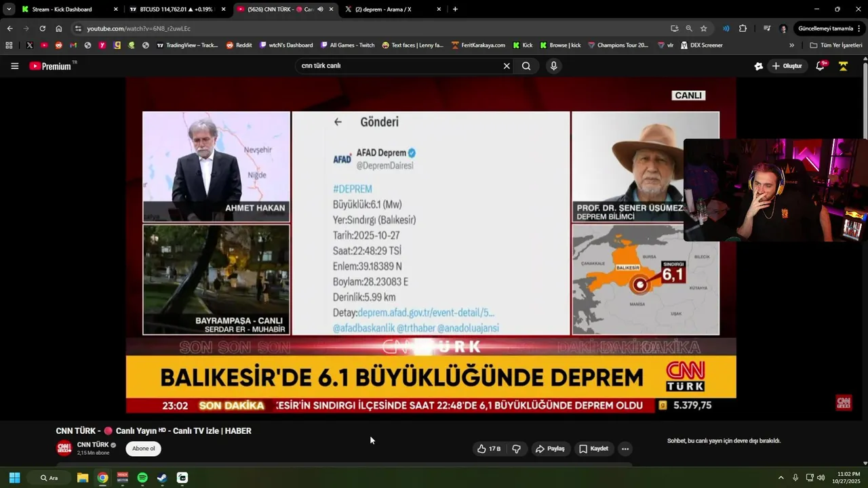Screen dimensions: 868x488
Task: Click the CNN TÜRK live video player
Action: tap(431, 245)
